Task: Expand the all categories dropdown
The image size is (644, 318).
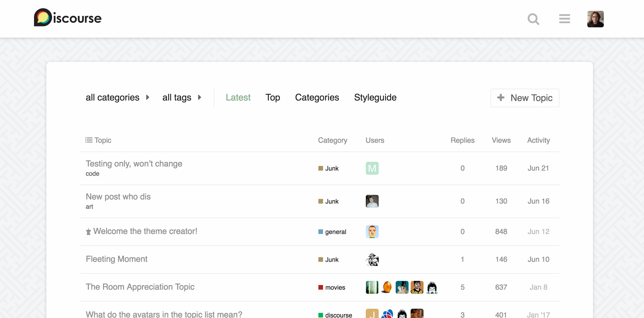Action: pyautogui.click(x=117, y=97)
